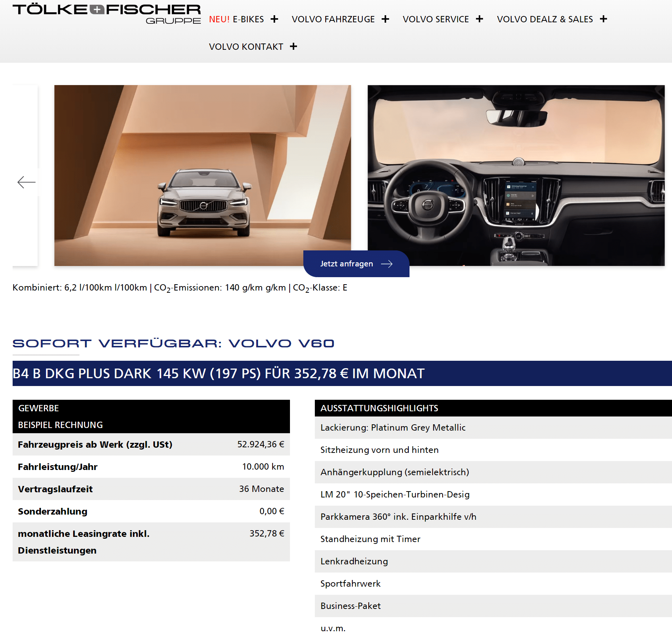This screenshot has width=672, height=642.
Task: Expand the plus icon beside Volvo Service
Action: (480, 19)
